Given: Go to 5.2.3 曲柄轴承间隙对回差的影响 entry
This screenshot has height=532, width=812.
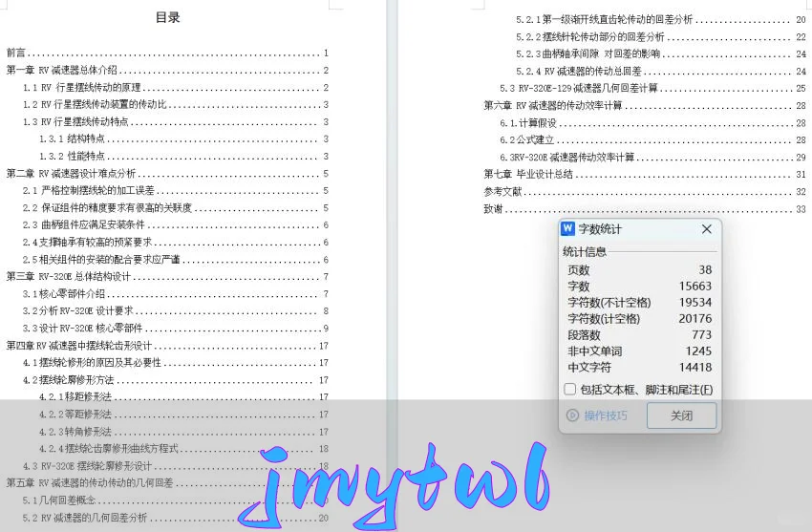Looking at the screenshot, I should (x=661, y=53).
